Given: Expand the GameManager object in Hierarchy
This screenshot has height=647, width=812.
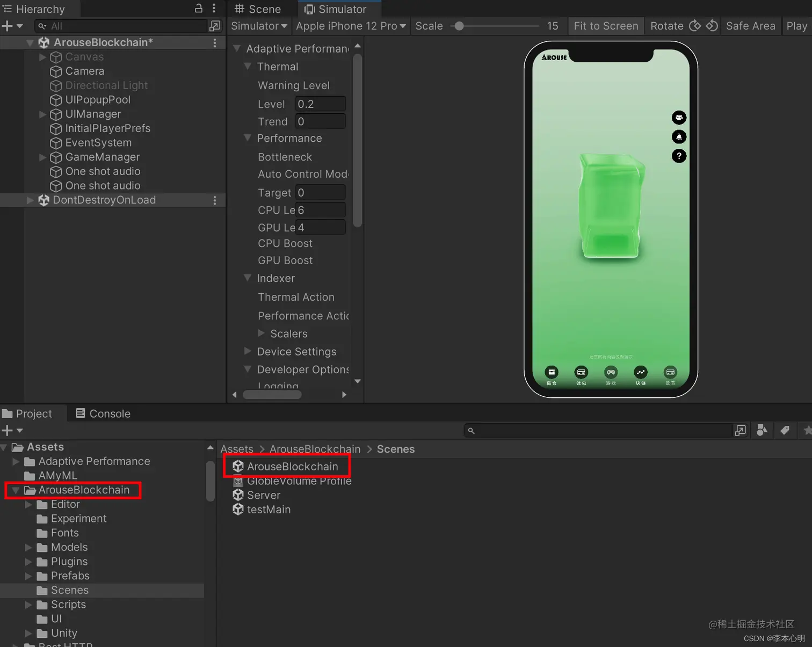Looking at the screenshot, I should point(42,157).
